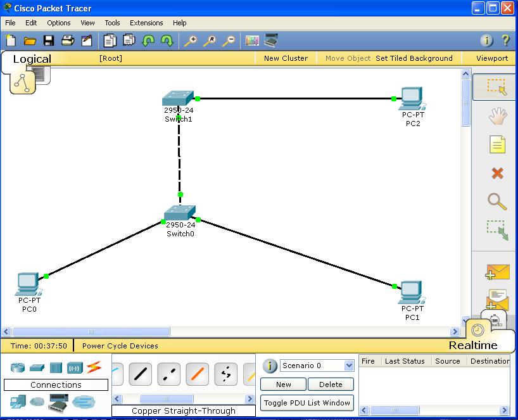Open the View menu
The image size is (518, 420).
(87, 23)
